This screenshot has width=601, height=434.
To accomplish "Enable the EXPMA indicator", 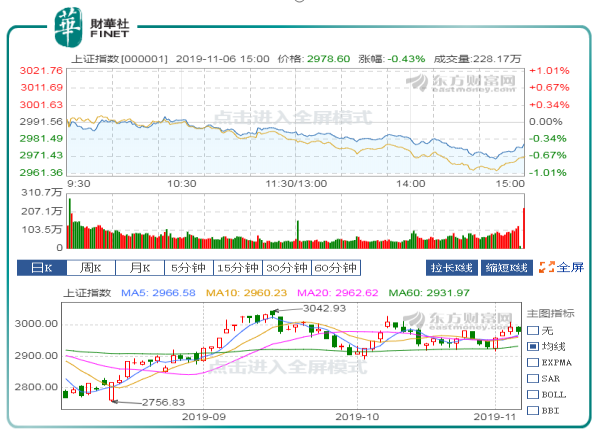I will [532, 362].
